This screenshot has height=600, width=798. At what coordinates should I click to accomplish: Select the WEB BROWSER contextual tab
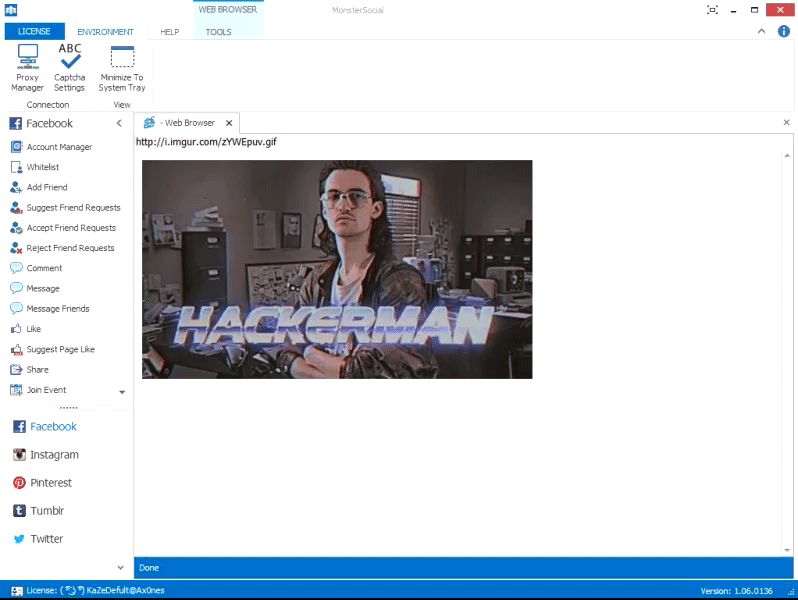pyautogui.click(x=228, y=10)
